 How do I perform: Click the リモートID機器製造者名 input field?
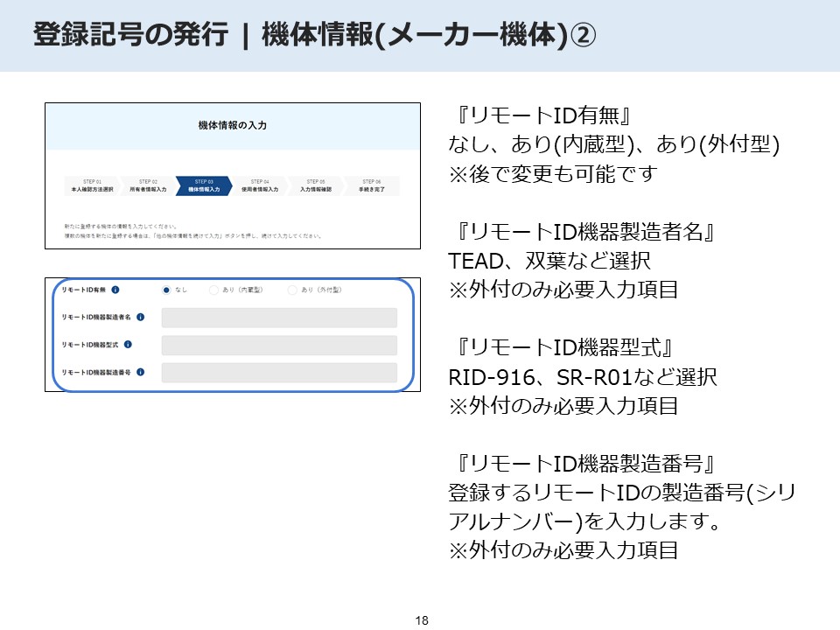click(x=279, y=318)
